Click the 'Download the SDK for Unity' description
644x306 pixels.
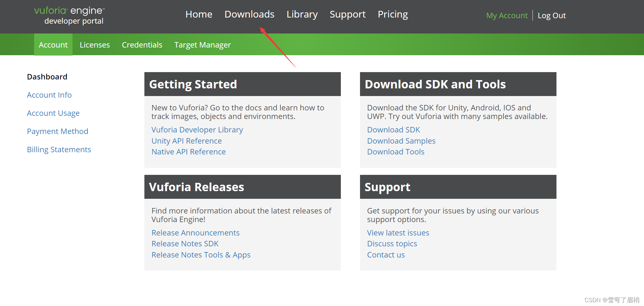click(457, 112)
